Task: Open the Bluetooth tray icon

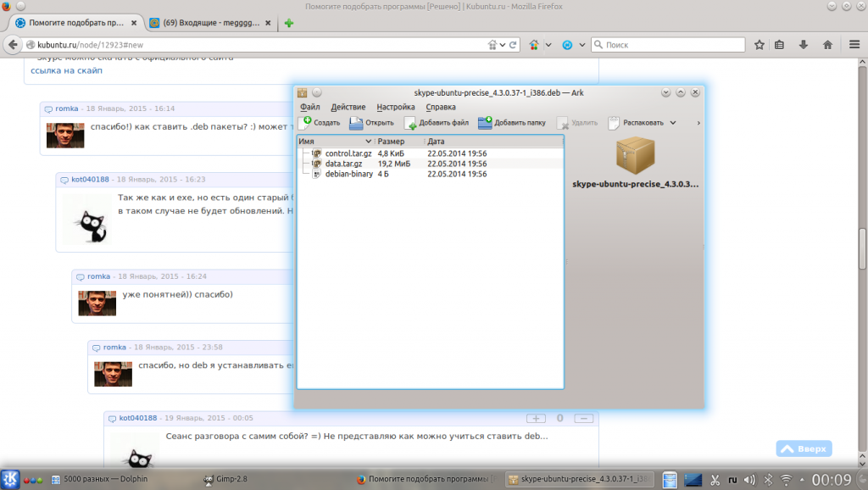Action: 768,480
